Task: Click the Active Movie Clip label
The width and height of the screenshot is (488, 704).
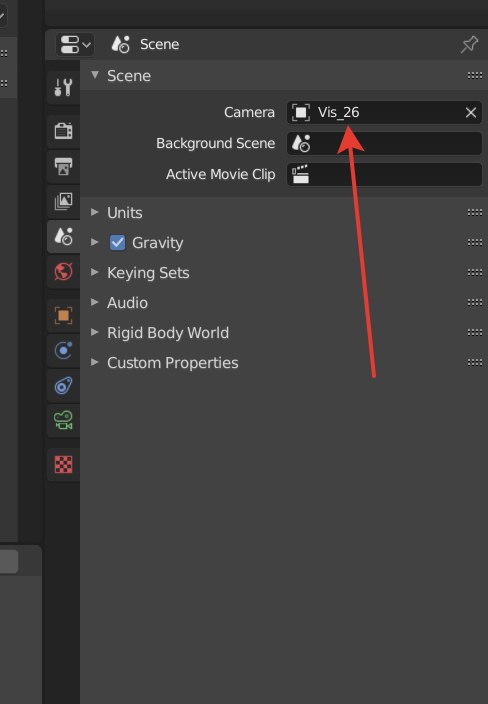Action: pos(220,174)
